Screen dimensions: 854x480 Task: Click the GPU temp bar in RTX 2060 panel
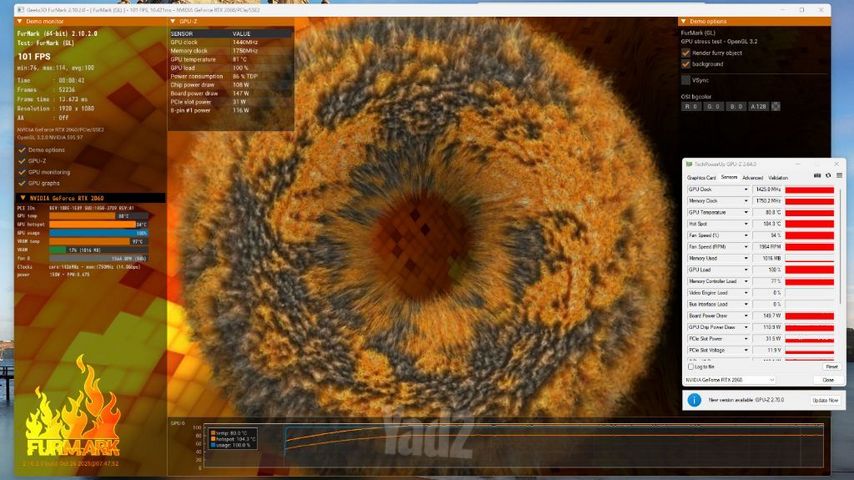coord(98,216)
